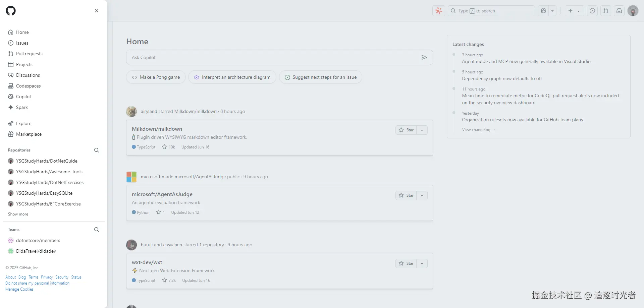The width and height of the screenshot is (644, 308).
Task: Open the Security footer link
Action: tap(62, 277)
